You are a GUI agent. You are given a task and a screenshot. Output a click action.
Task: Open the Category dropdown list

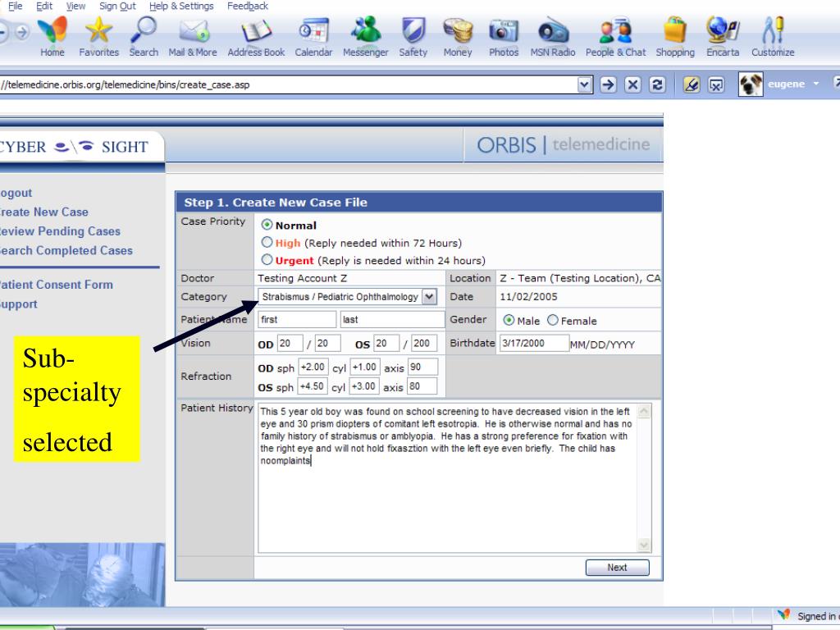pyautogui.click(x=429, y=297)
